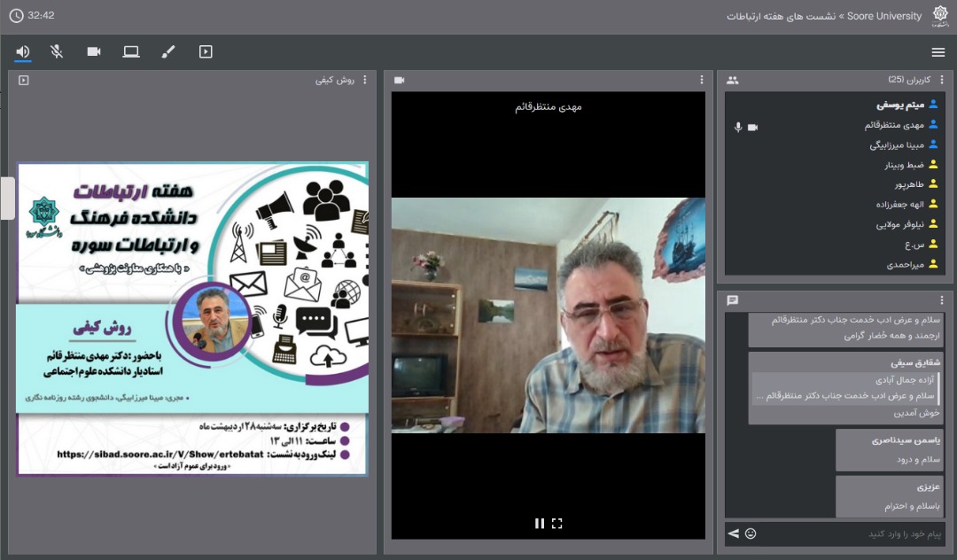Click the users group icon
Viewport: 957px width, 560px height.
[x=733, y=80]
